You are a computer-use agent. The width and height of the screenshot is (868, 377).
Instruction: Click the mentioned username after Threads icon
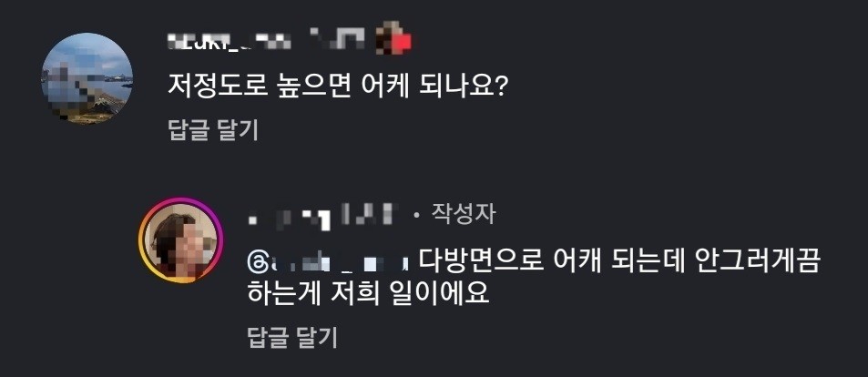pyautogui.click(x=337, y=262)
